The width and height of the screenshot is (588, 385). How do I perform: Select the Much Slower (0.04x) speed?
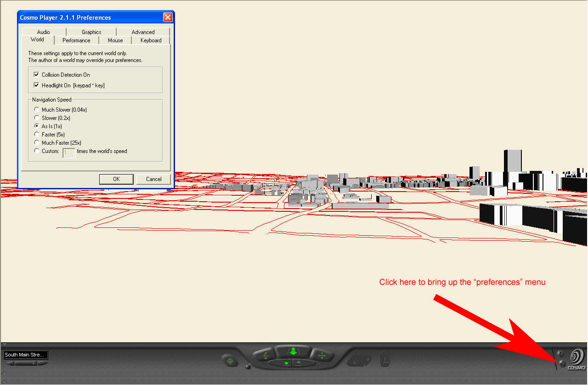[x=37, y=110]
